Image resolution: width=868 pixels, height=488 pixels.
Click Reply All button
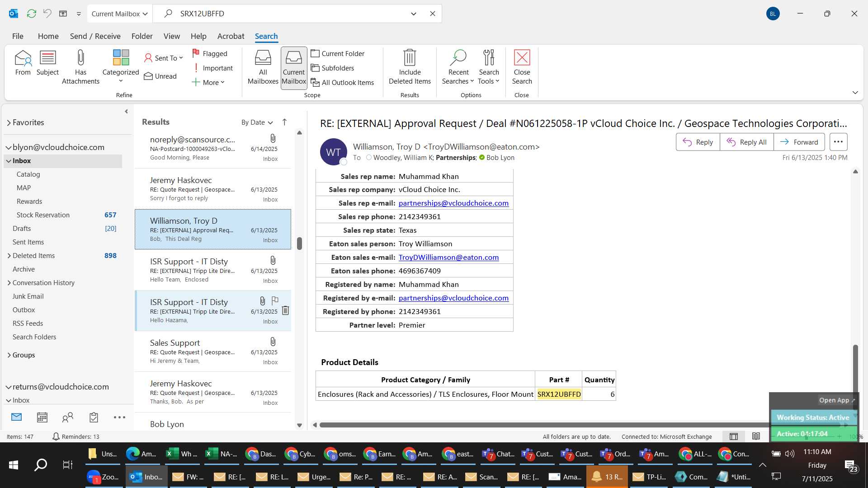tap(746, 142)
